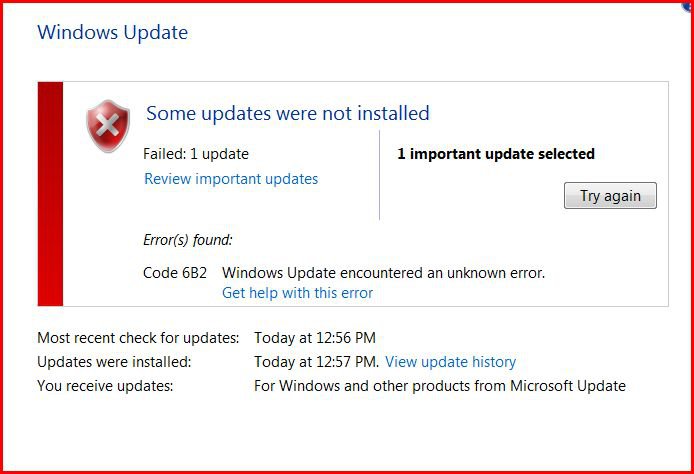Image resolution: width=694 pixels, height=474 pixels.
Task: Open View update history link
Action: click(451, 362)
